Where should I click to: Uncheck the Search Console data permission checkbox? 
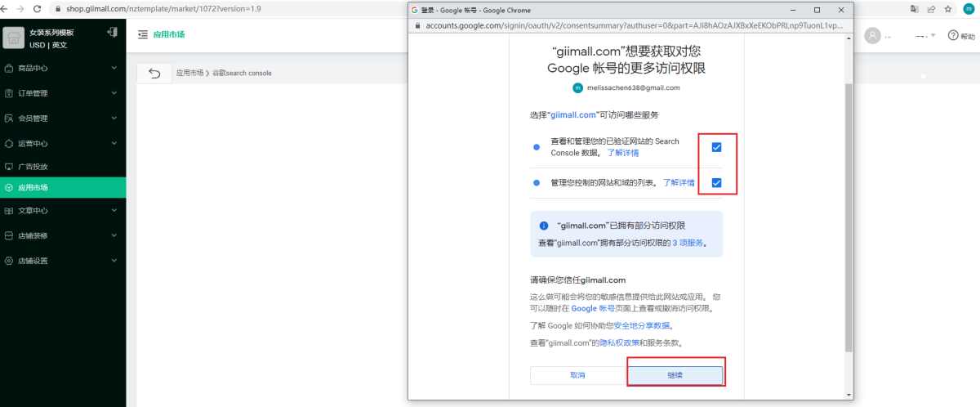[x=716, y=147]
